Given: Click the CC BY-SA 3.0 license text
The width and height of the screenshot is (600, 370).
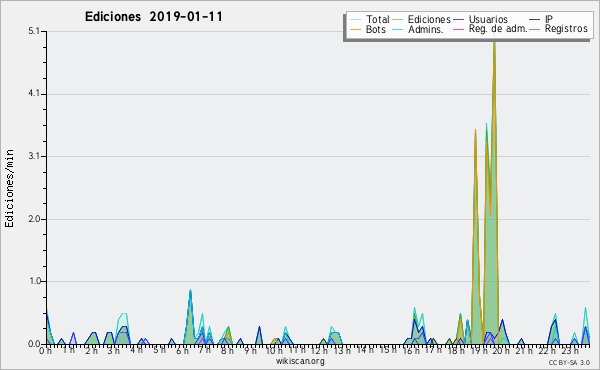Looking at the screenshot, I should coord(569,362).
